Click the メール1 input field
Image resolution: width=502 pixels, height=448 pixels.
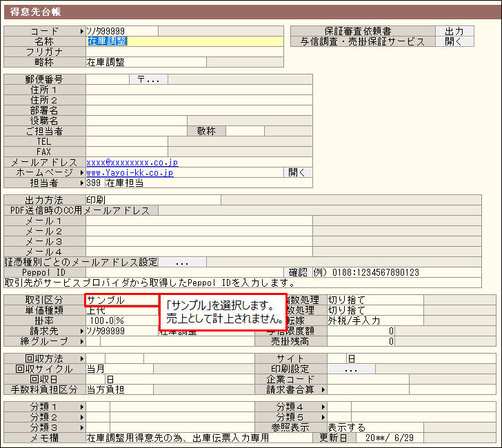pos(199,221)
